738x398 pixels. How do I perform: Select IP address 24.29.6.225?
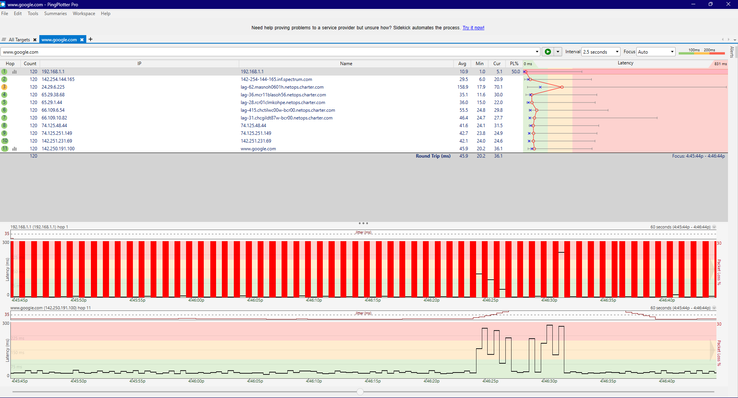point(53,87)
